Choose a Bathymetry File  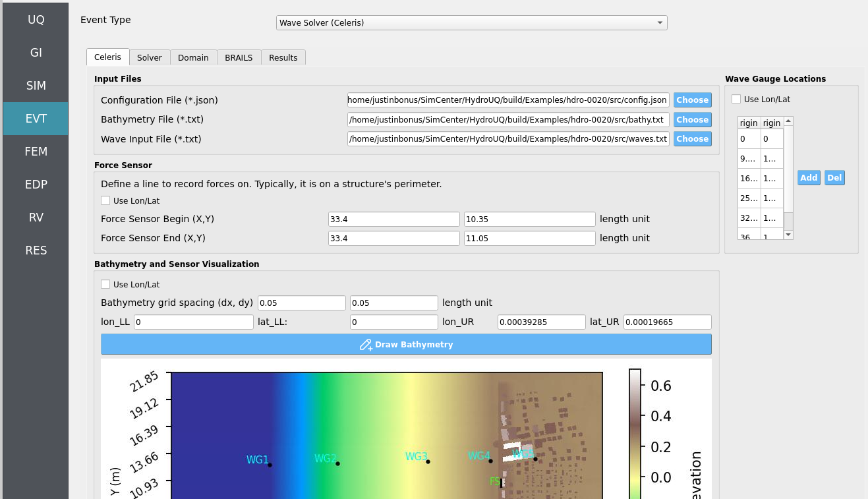[x=692, y=119]
